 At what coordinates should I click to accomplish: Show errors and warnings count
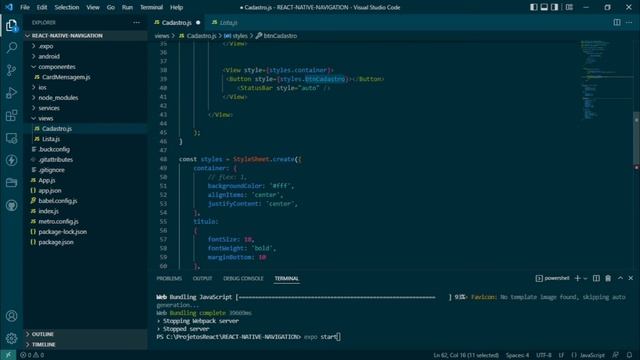[x=32, y=355]
